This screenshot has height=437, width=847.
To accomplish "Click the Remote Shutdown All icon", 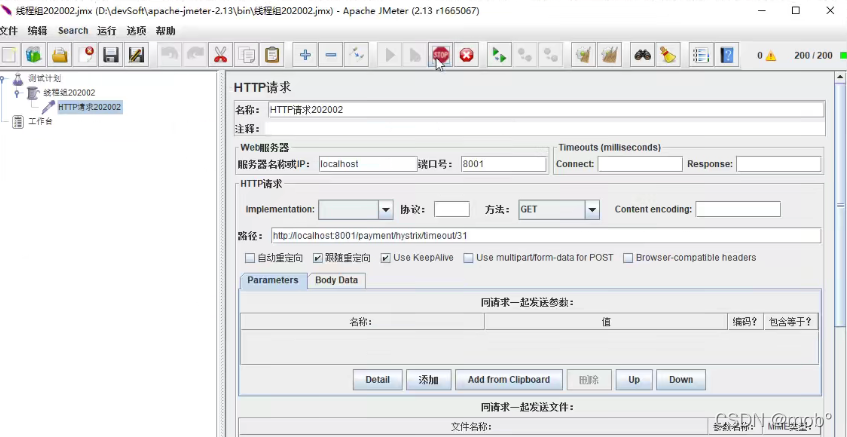I will (550, 55).
